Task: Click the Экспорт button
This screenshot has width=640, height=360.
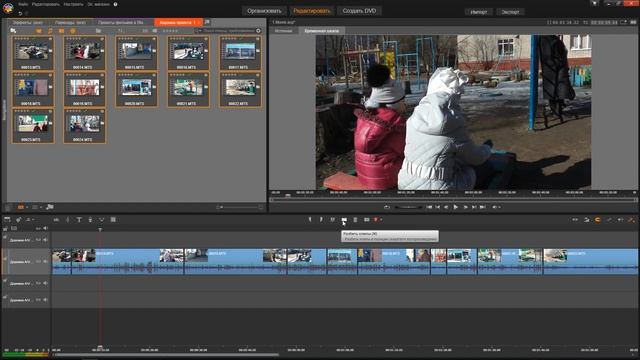Action: (510, 12)
